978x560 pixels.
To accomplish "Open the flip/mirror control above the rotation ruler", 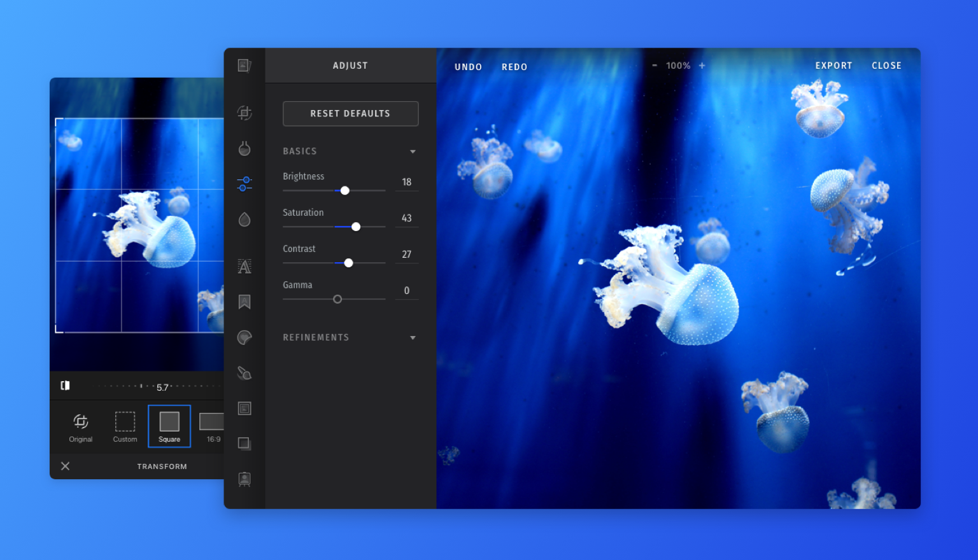I will pyautogui.click(x=65, y=386).
